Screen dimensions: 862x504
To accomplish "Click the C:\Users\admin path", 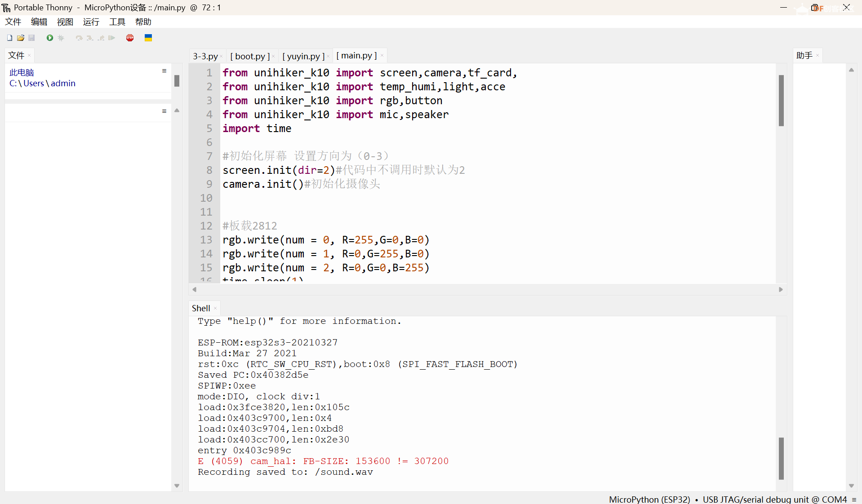I will coord(42,83).
